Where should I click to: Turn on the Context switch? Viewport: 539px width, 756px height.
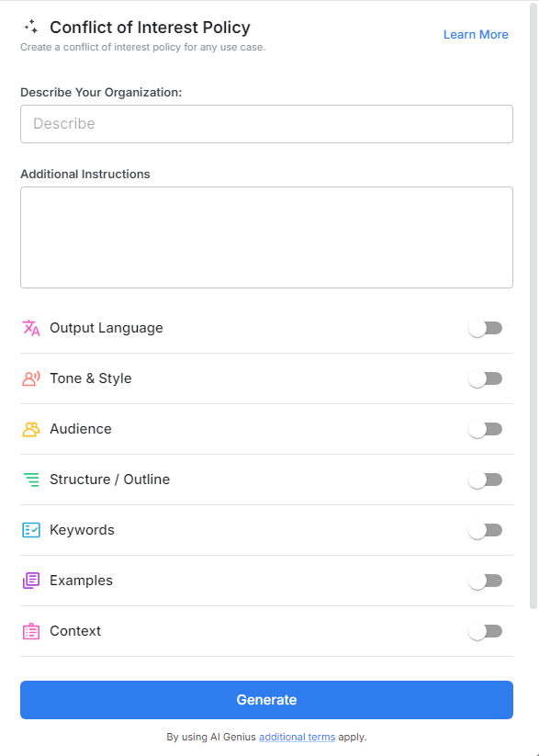coord(486,631)
